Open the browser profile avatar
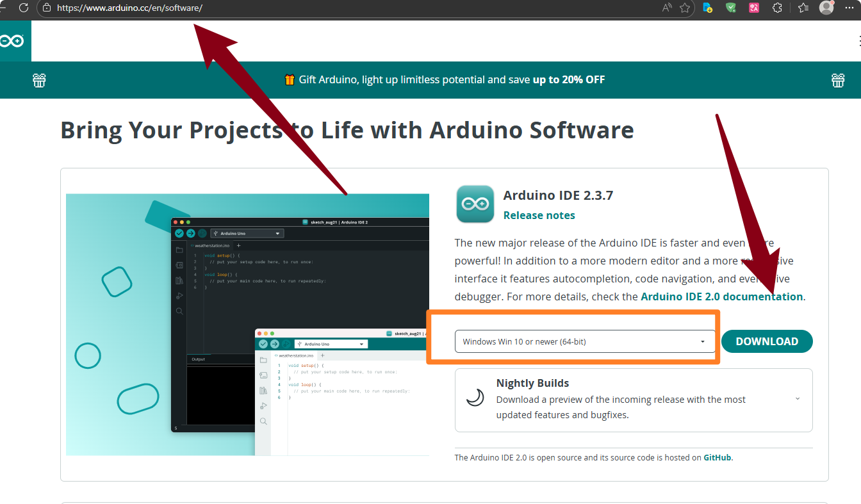Image resolution: width=861 pixels, height=504 pixels. pos(826,8)
